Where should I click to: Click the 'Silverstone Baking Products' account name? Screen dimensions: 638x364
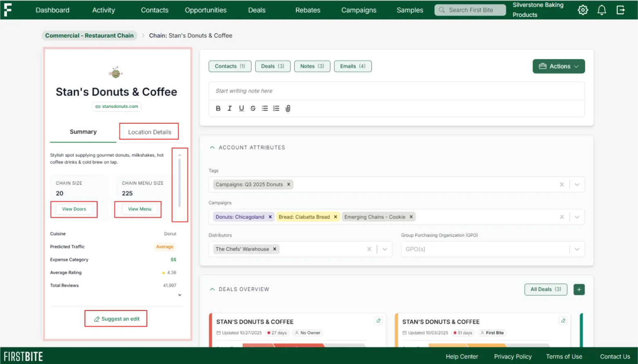point(538,10)
